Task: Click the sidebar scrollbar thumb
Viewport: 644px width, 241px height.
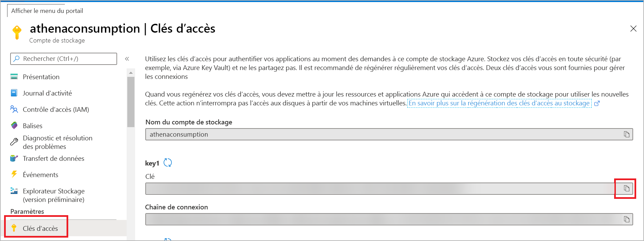Action: [x=131, y=102]
